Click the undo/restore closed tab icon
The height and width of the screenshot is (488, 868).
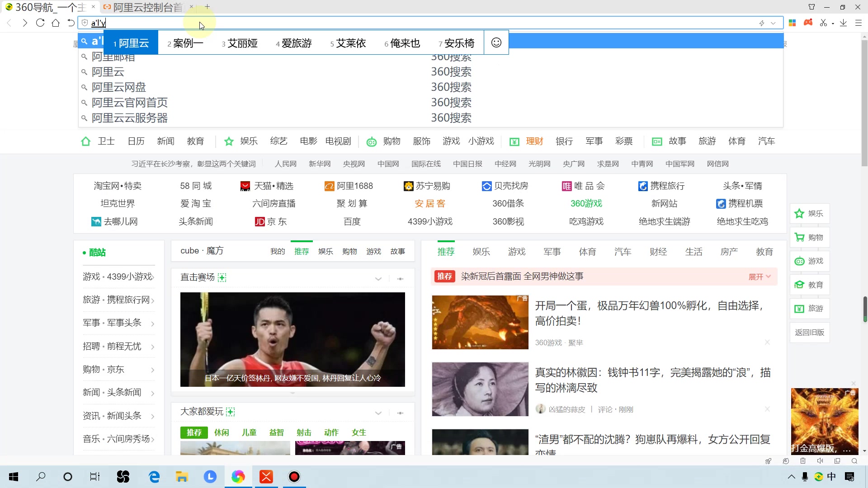pyautogui.click(x=71, y=23)
